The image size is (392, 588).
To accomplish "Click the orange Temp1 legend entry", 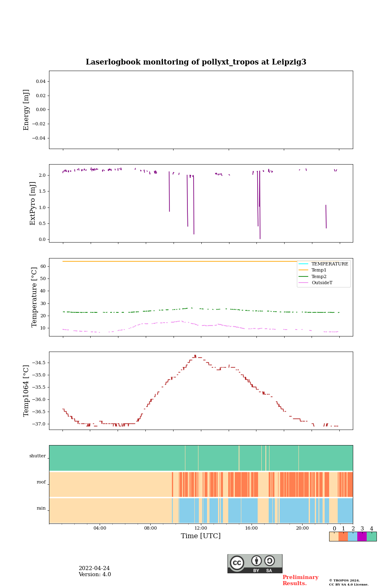I will click(x=319, y=270).
